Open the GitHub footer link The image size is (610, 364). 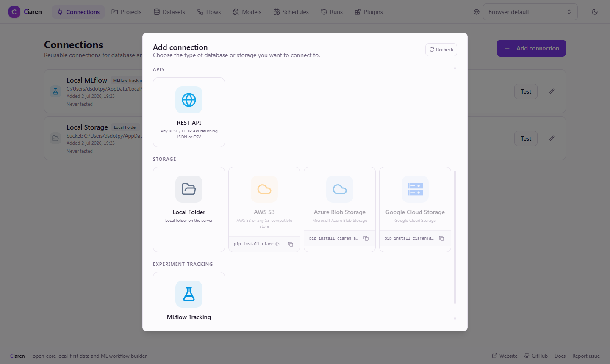click(536, 356)
